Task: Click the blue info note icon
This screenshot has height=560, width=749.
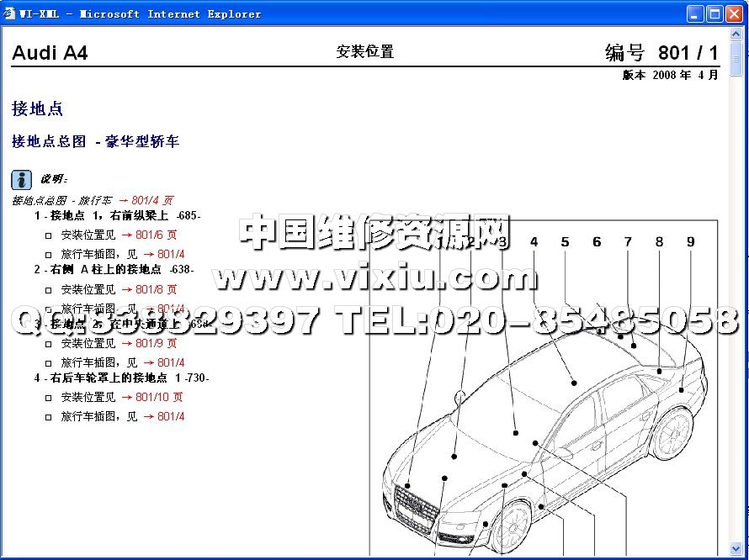Action: pyautogui.click(x=22, y=180)
